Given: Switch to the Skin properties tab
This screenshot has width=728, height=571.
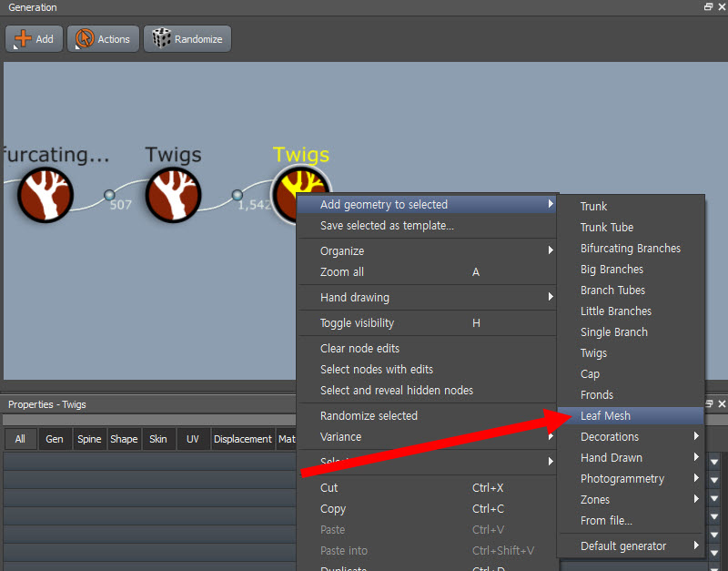Looking at the screenshot, I should (158, 439).
